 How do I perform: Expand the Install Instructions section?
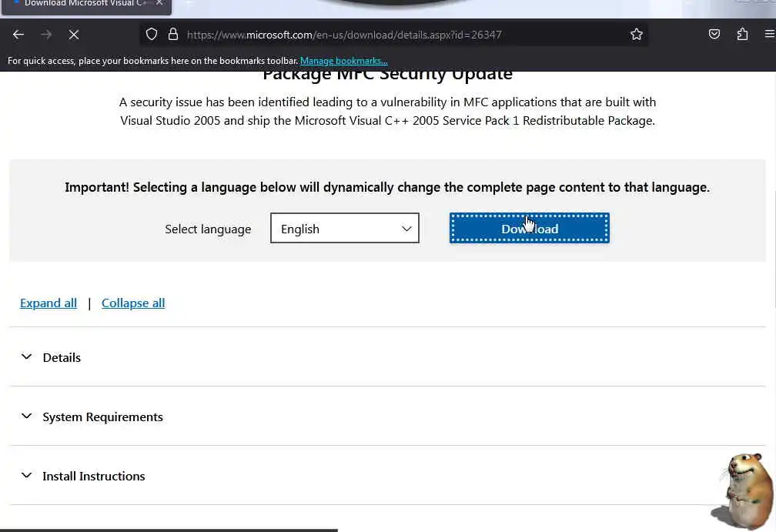[387, 476]
